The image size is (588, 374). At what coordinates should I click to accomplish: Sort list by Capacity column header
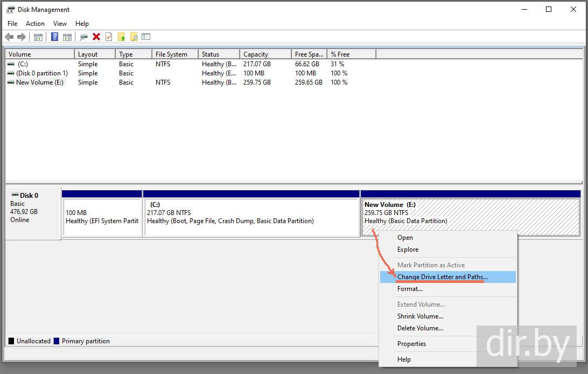(x=256, y=54)
